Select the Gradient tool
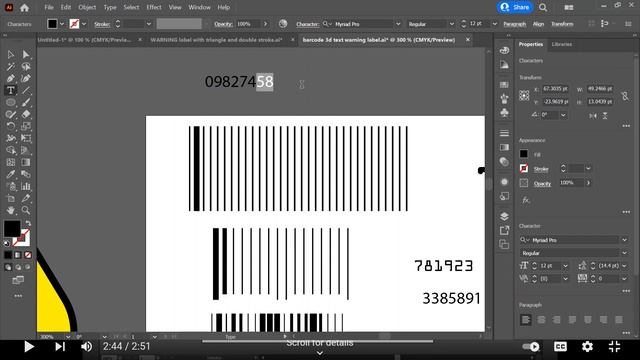The width and height of the screenshot is (640, 360). coord(26,162)
